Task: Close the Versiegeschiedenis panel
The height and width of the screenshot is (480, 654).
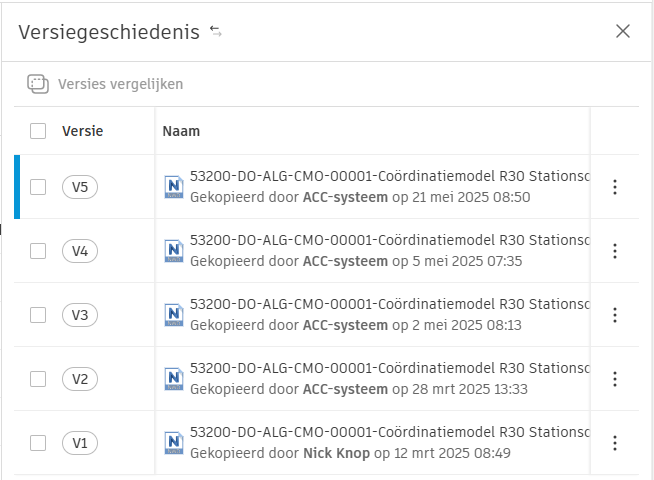Action: click(623, 31)
